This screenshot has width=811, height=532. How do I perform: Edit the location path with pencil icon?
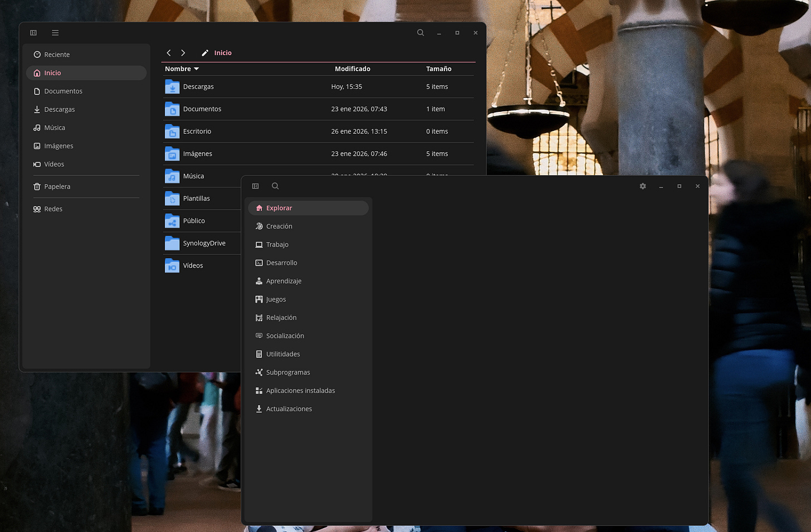(x=205, y=53)
